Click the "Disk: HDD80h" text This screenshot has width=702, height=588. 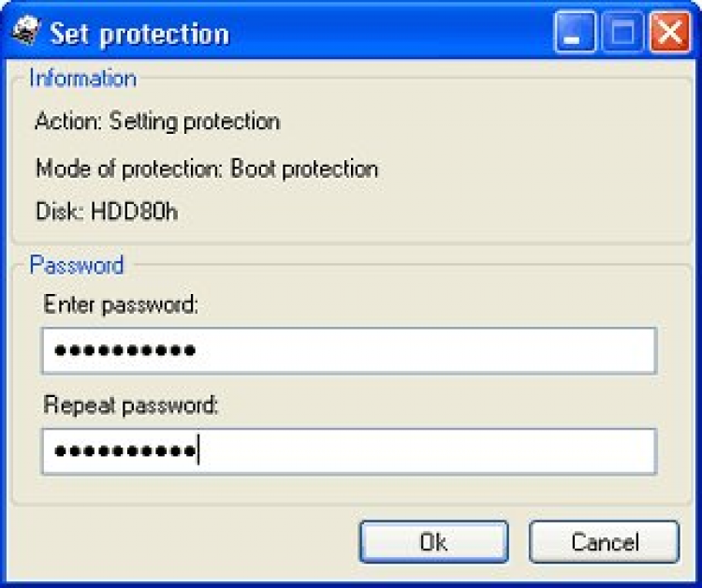pyautogui.click(x=107, y=212)
